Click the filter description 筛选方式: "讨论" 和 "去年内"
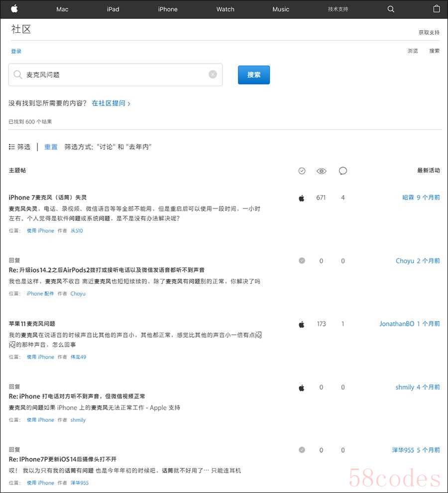 point(108,147)
